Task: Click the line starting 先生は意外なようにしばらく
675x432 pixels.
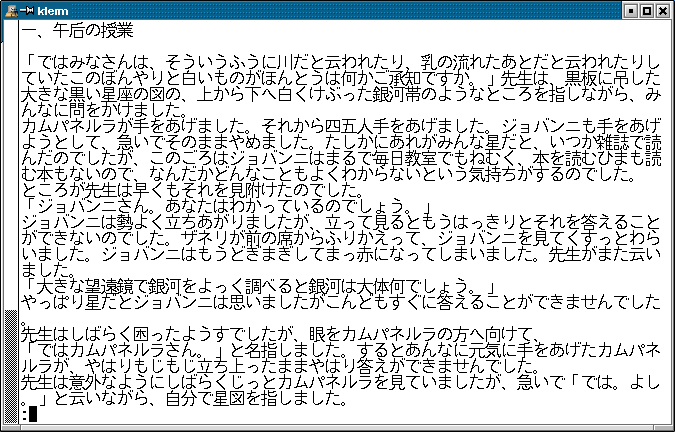Action: point(341,382)
